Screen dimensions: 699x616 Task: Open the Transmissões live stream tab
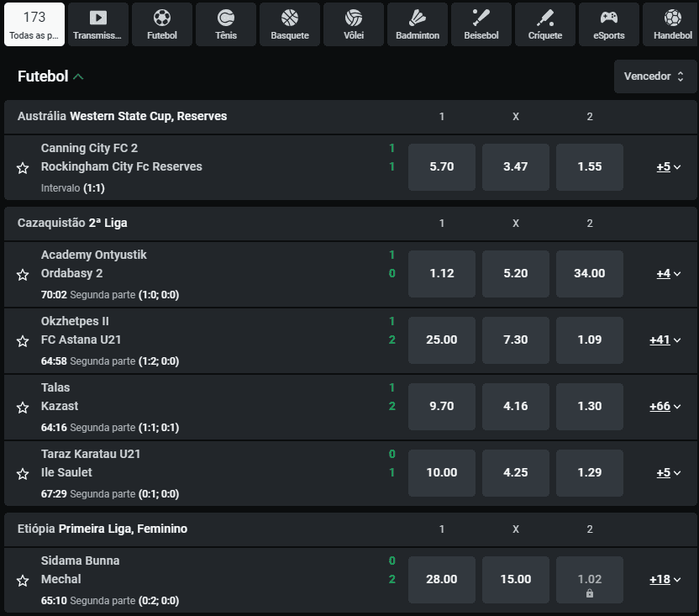point(97,24)
